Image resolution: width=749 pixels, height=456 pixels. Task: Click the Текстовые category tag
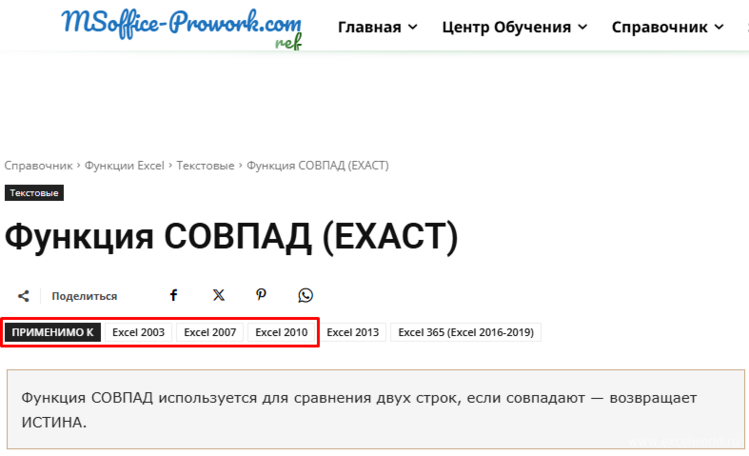point(34,193)
